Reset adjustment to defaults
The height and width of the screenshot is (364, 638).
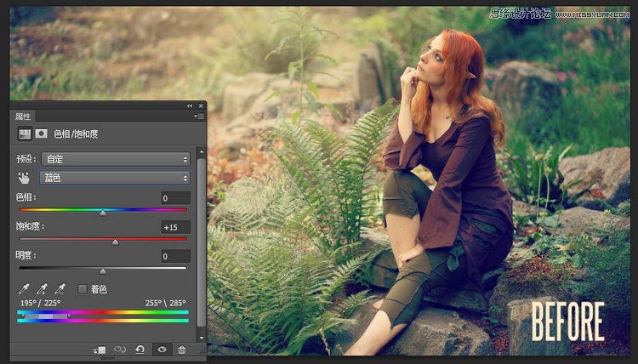coord(140,350)
